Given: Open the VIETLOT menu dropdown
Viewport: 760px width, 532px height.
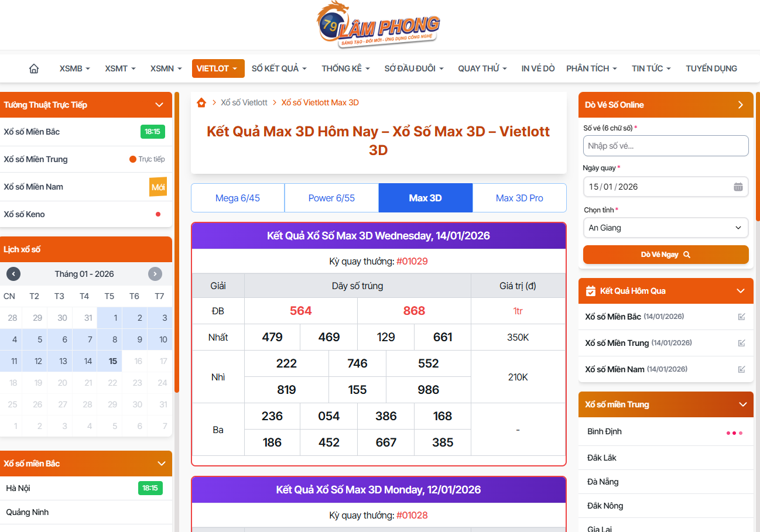Looking at the screenshot, I should (x=218, y=68).
